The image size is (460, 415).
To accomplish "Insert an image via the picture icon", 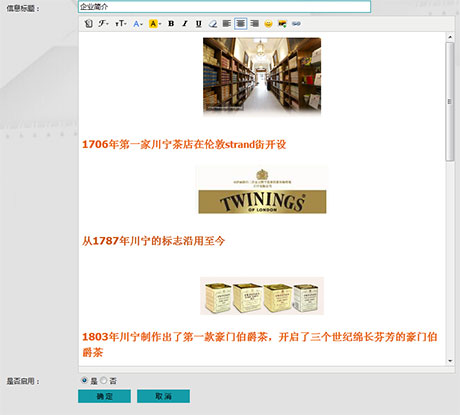I will tap(282, 24).
